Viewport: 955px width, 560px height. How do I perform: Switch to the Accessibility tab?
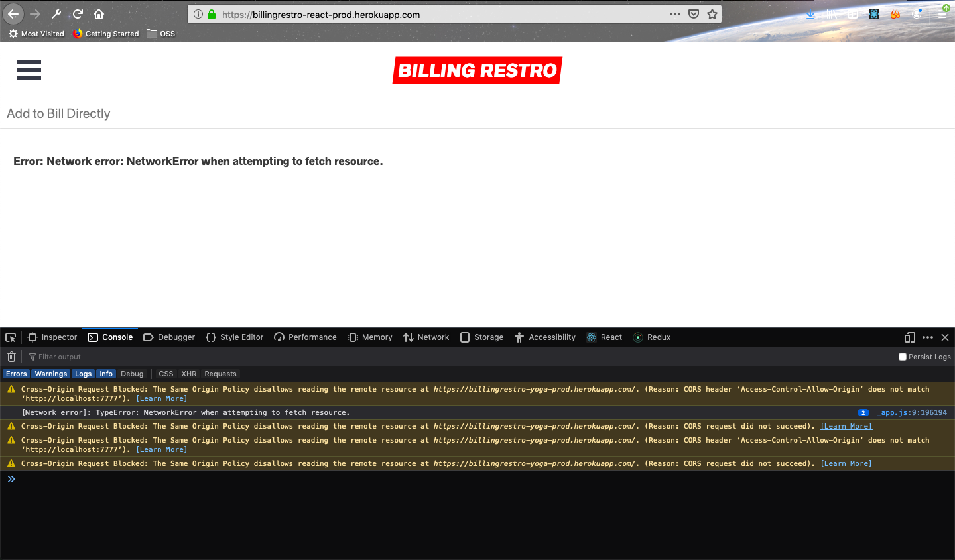point(545,337)
